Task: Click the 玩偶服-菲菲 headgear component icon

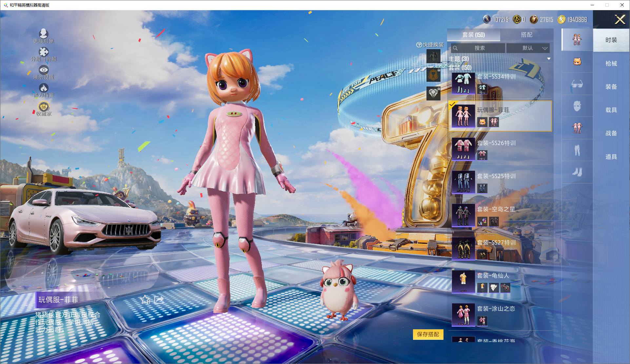Action: click(x=482, y=122)
